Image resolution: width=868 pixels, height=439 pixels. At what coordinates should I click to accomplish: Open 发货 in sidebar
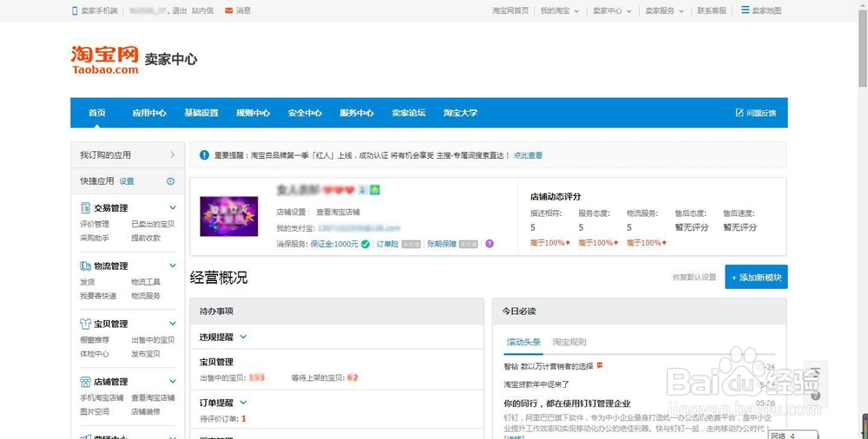(x=88, y=282)
